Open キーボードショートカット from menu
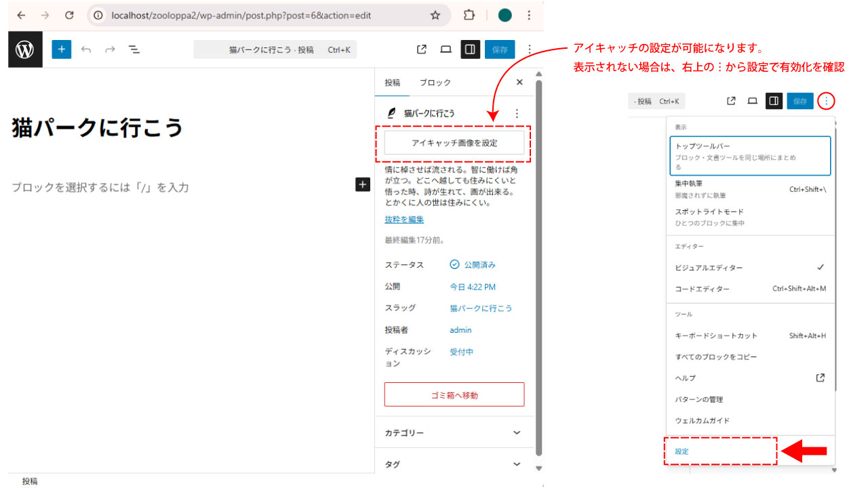This screenshot has height=488, width=868. tap(750, 335)
